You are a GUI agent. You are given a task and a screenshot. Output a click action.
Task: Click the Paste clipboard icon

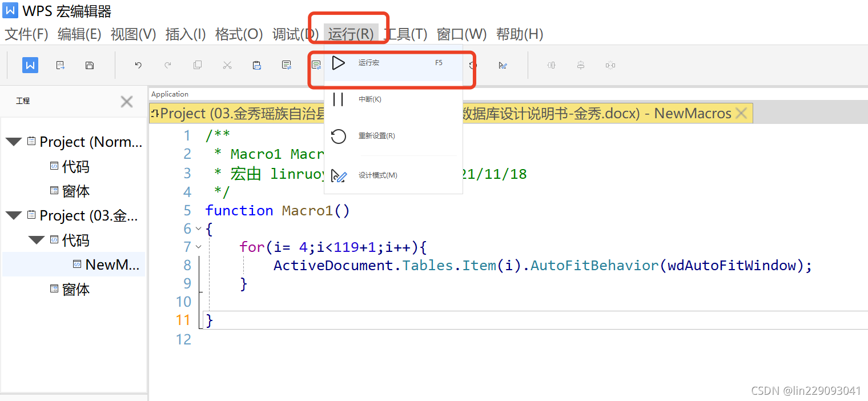tap(257, 65)
